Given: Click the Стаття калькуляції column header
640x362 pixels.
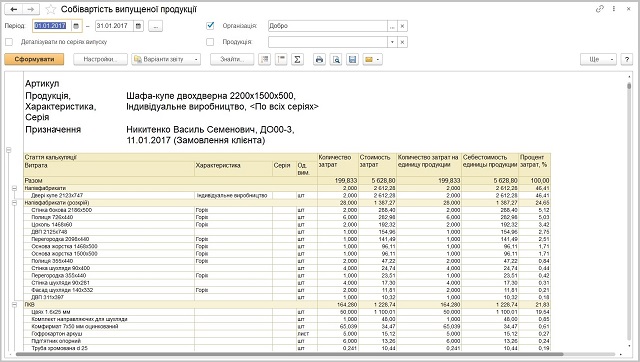Looking at the screenshot, I should (x=171, y=157).
